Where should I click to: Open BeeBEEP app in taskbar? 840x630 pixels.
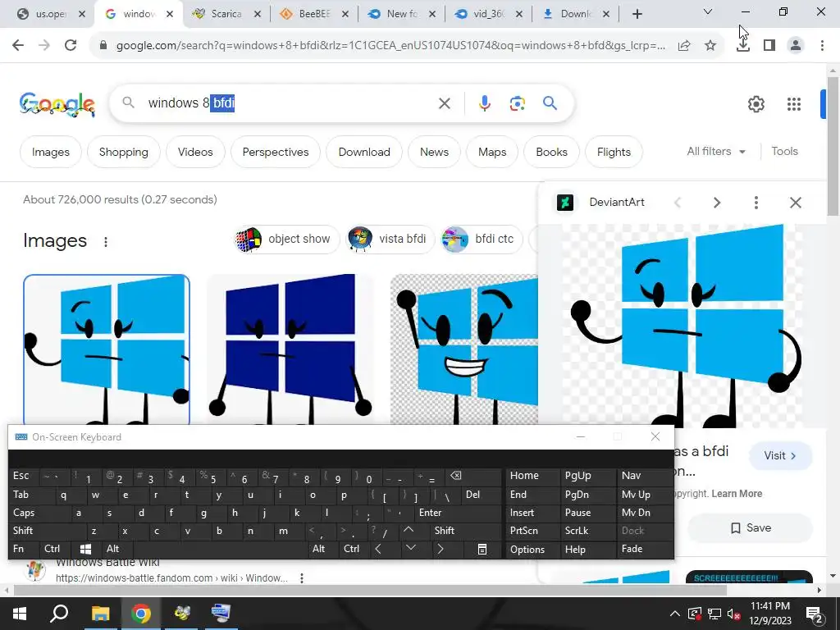181,614
